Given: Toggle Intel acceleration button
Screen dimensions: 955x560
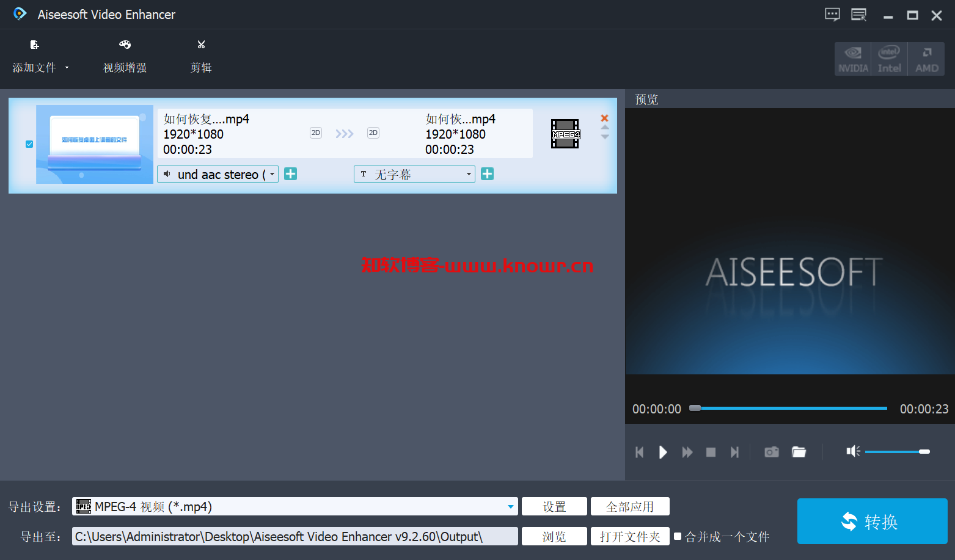Looking at the screenshot, I should [889, 59].
